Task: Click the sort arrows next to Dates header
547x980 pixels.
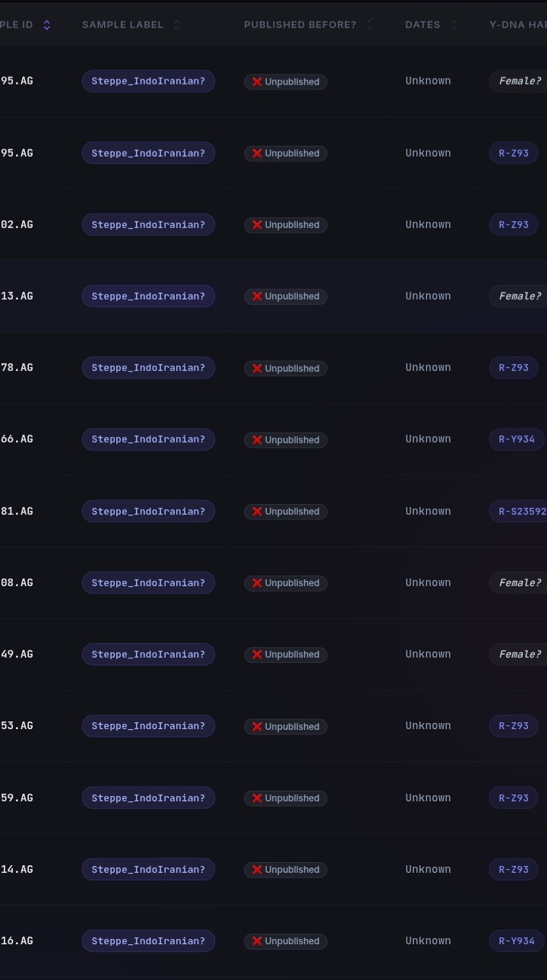Action: pyautogui.click(x=454, y=25)
